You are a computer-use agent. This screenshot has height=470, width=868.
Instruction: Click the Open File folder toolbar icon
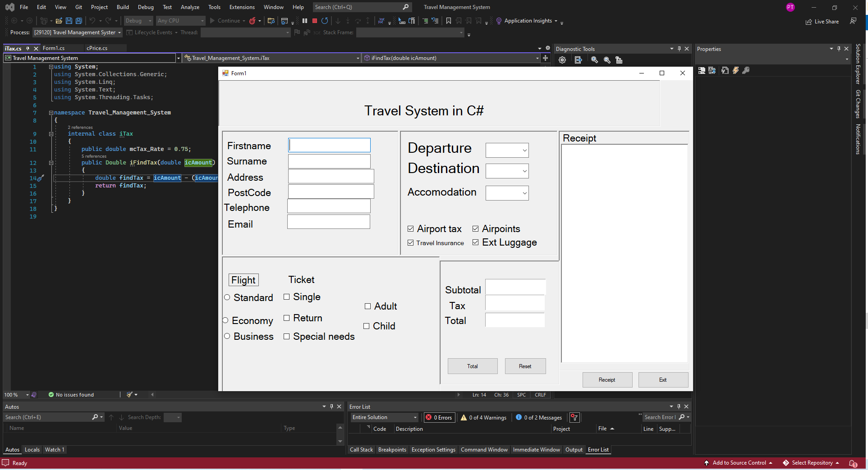59,21
